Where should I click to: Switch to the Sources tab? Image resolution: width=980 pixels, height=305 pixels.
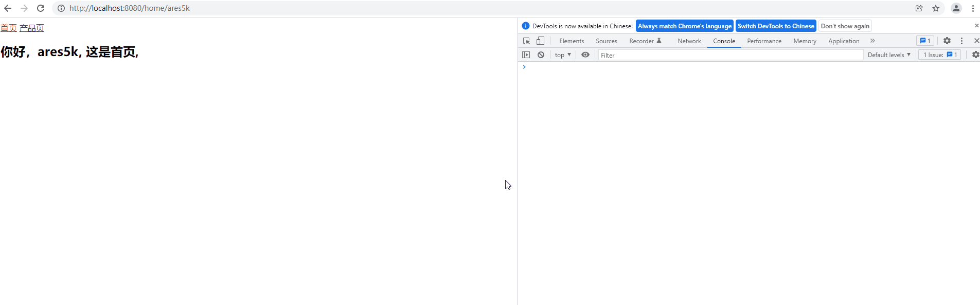[607, 41]
